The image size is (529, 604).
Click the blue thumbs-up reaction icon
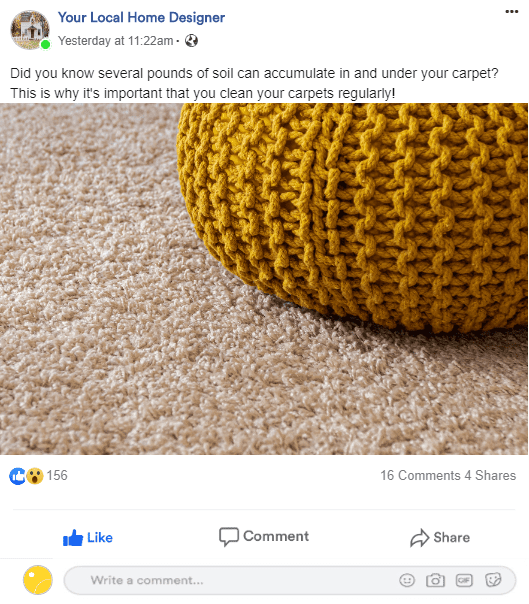click(x=17, y=476)
